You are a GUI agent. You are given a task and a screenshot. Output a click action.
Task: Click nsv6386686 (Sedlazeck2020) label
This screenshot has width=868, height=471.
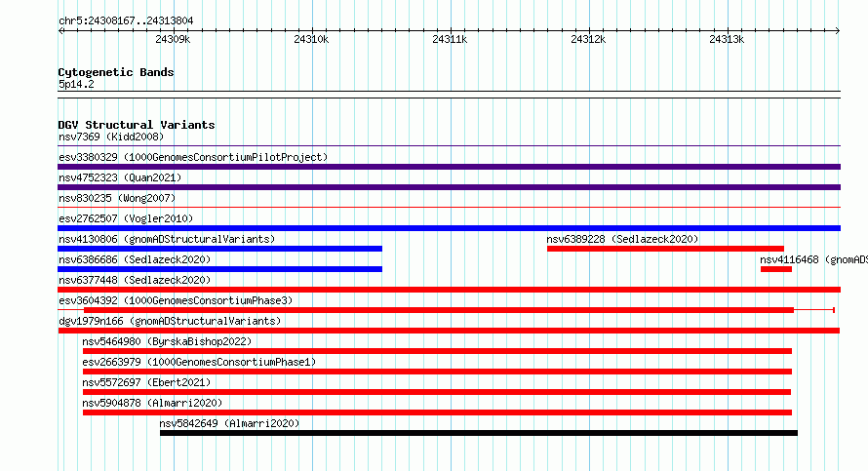point(135,259)
